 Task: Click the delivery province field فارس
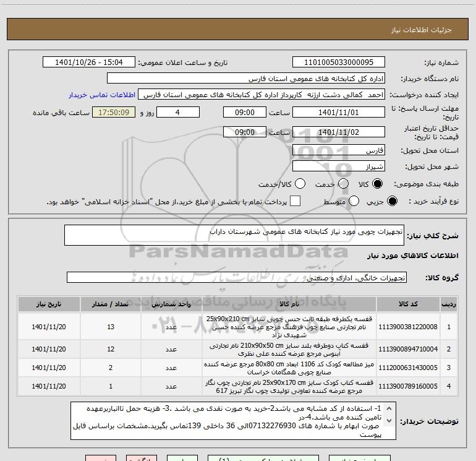click(x=339, y=150)
